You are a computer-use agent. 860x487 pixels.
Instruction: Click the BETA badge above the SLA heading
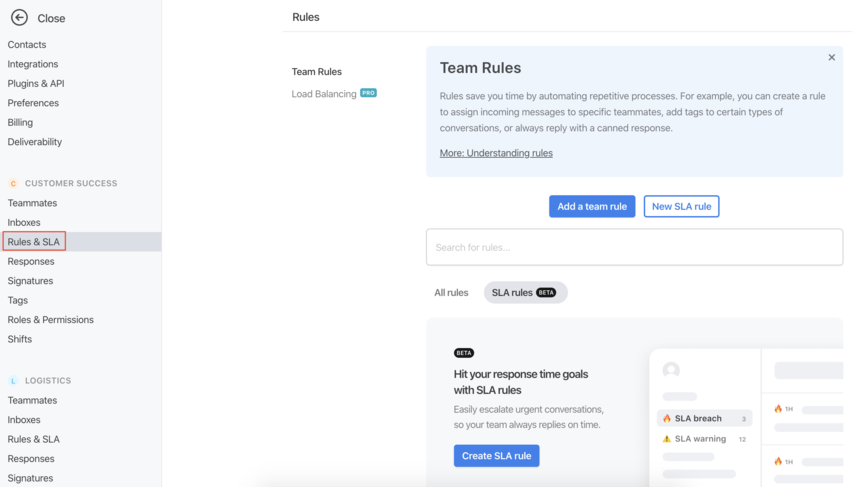pyautogui.click(x=464, y=353)
